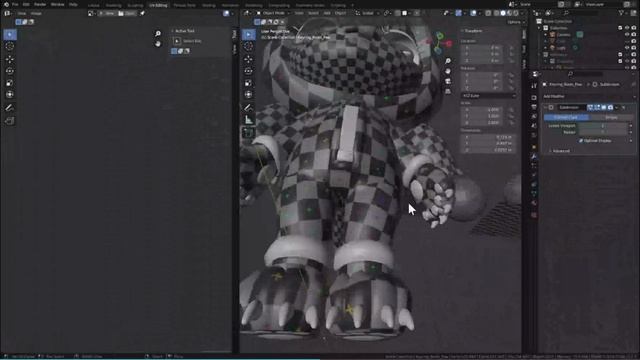This screenshot has height=360, width=640.
Task: Open the XYZ Euler rotation mode dropdown
Action: tap(489, 96)
